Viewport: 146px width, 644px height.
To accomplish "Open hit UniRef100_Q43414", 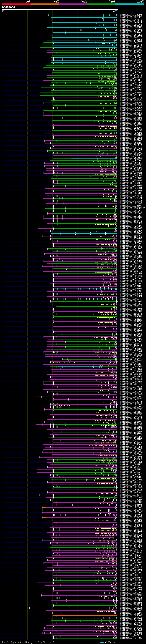I will point(131,22).
